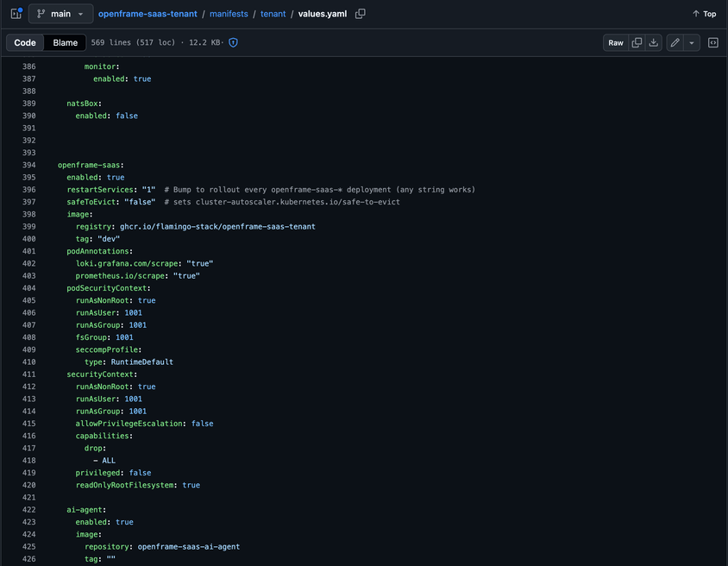The width and height of the screenshot is (728, 566).
Task: Click the ai-agent key on line 422
Action: [x=84, y=509]
